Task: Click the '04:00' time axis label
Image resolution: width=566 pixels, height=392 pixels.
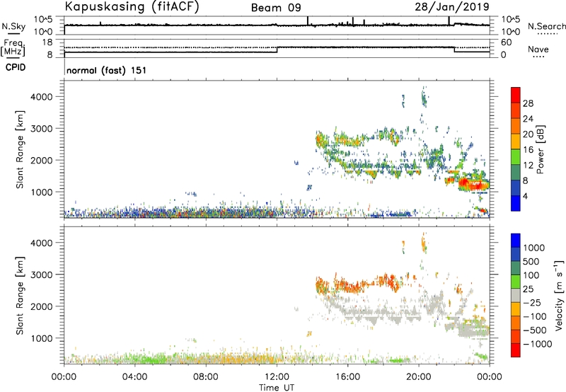Action: point(134,377)
